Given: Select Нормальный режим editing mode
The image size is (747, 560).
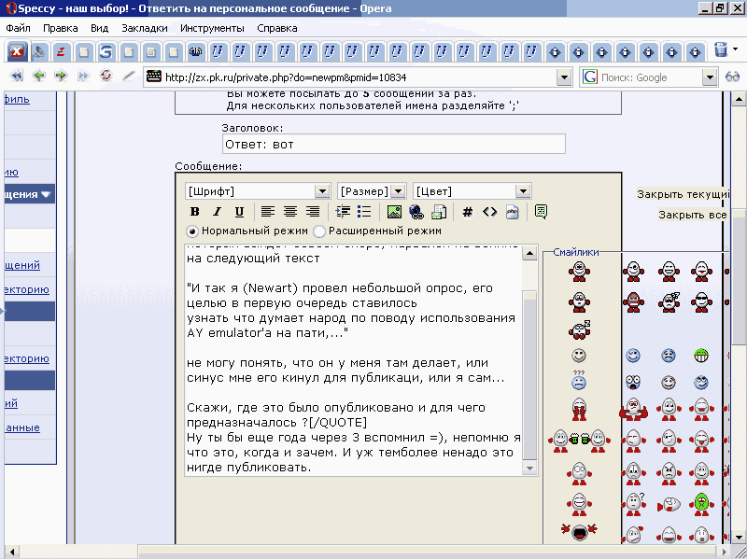Looking at the screenshot, I should 192,231.
